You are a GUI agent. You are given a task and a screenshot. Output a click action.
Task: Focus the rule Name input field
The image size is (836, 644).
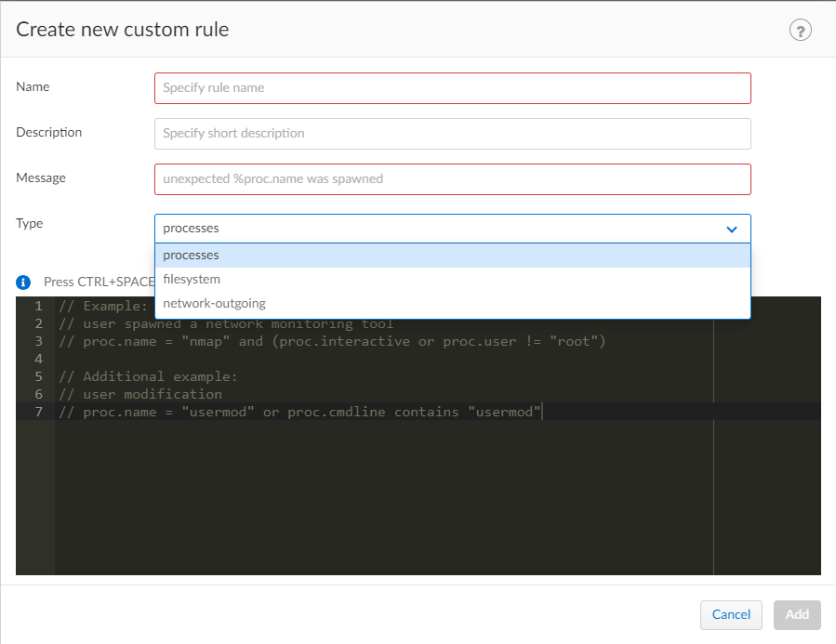click(x=453, y=88)
